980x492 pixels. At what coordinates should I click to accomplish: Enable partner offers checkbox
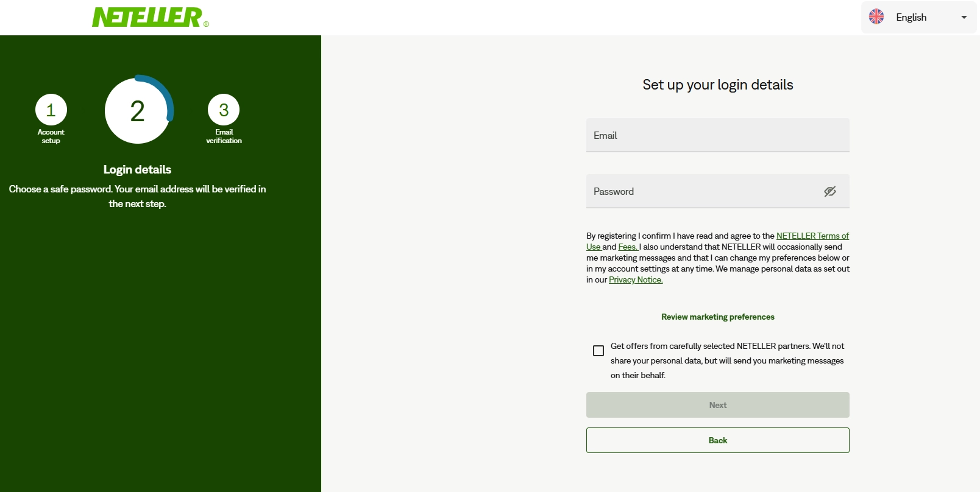pyautogui.click(x=598, y=351)
